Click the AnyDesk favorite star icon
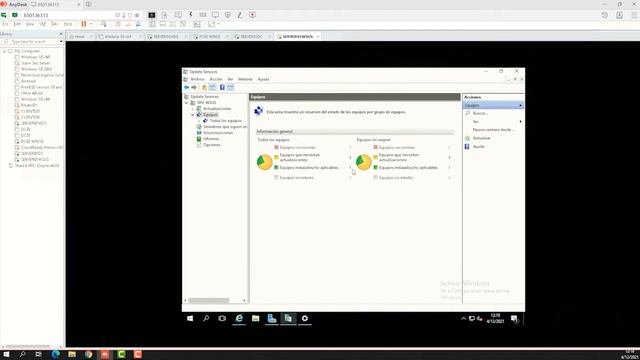Viewport: 640px width, 360px height. tap(137, 16)
